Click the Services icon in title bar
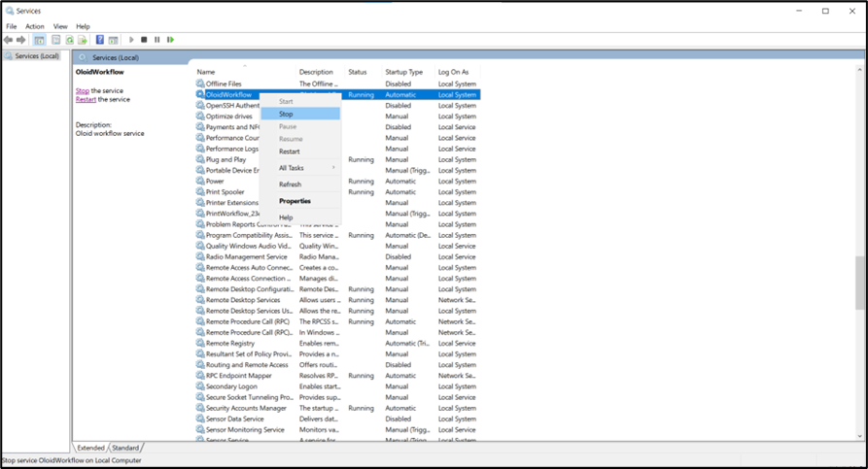868x469 pixels. click(10, 11)
